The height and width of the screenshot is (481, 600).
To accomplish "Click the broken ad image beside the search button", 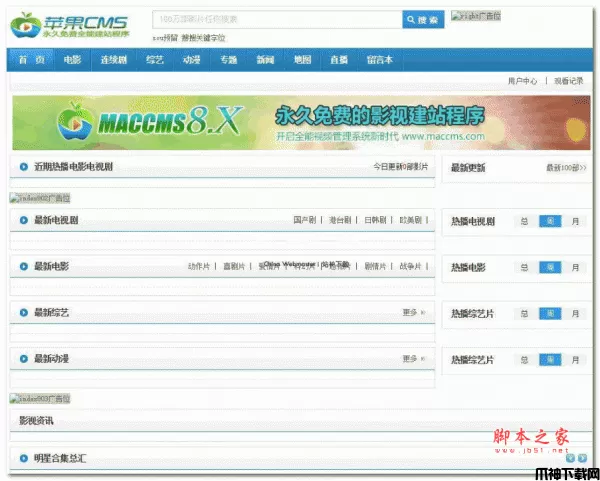I will click(476, 16).
